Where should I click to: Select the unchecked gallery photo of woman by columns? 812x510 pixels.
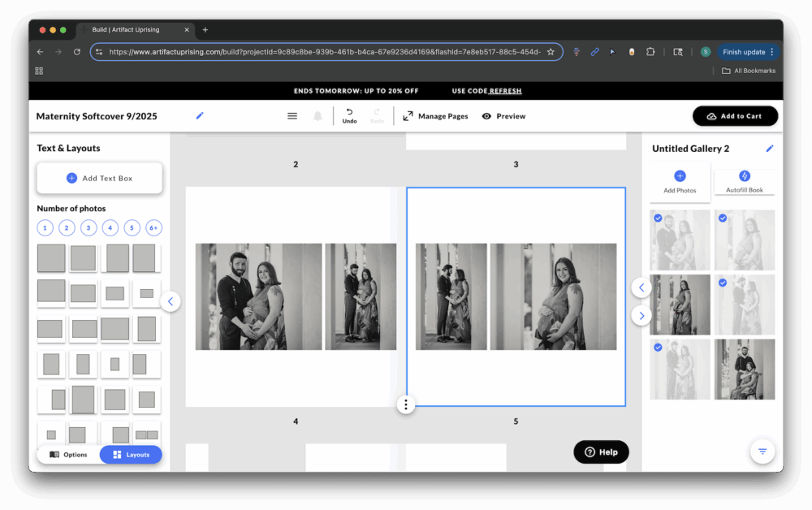(x=680, y=305)
